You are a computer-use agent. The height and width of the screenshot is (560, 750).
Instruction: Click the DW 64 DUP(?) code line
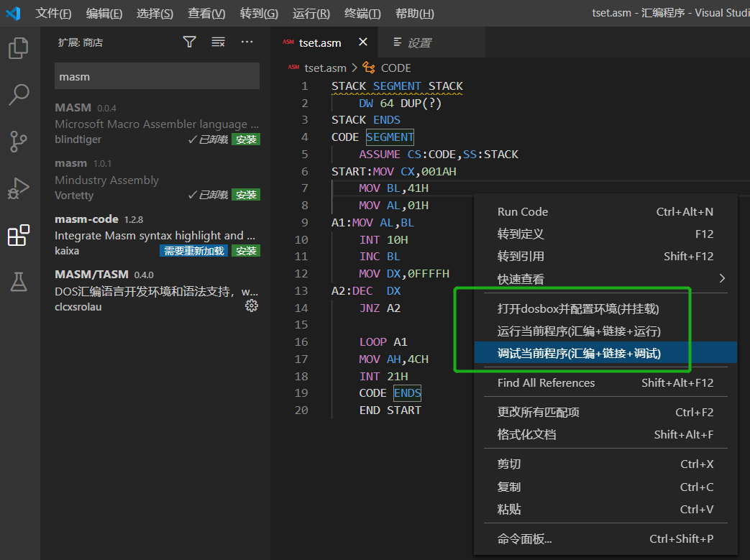pyautogui.click(x=401, y=103)
